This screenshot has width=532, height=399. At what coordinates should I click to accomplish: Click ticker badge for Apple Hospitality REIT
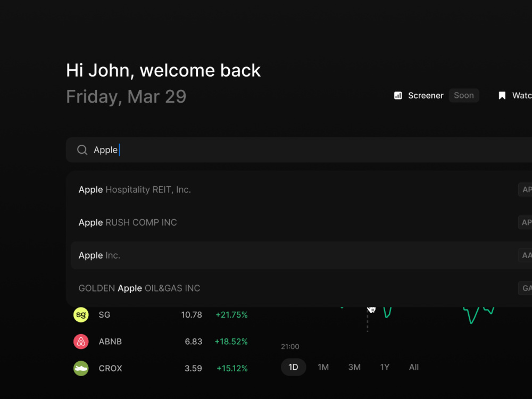[525, 189]
